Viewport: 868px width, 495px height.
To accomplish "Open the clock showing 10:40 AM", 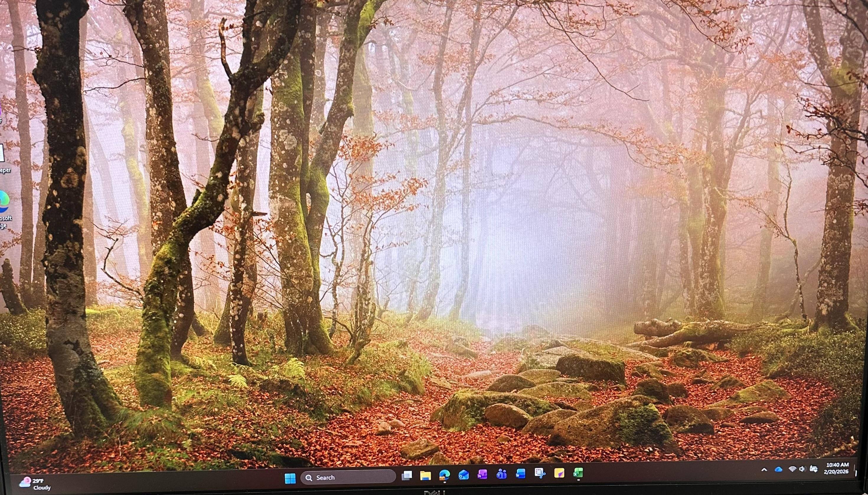I will point(837,468).
